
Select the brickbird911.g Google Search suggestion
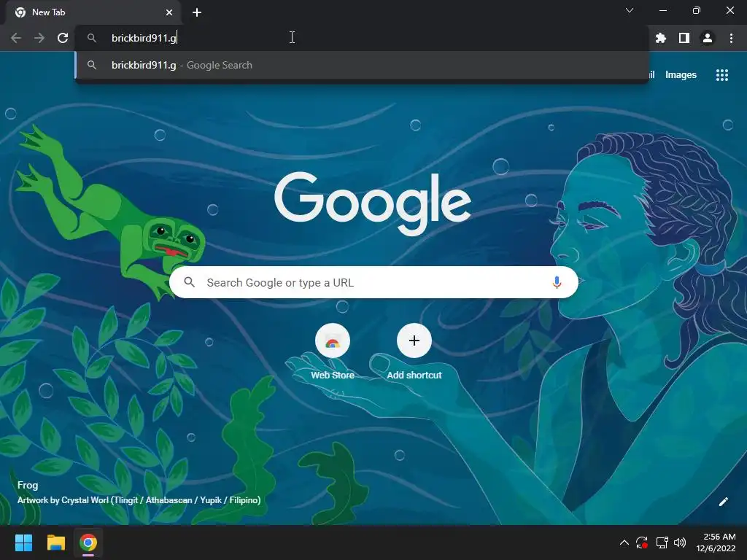(x=362, y=65)
